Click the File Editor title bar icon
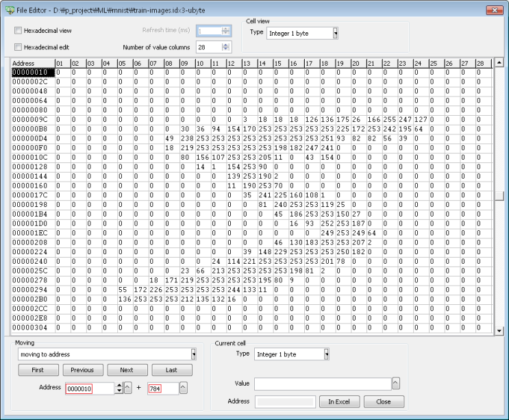The image size is (509, 420). pyautogui.click(x=10, y=10)
